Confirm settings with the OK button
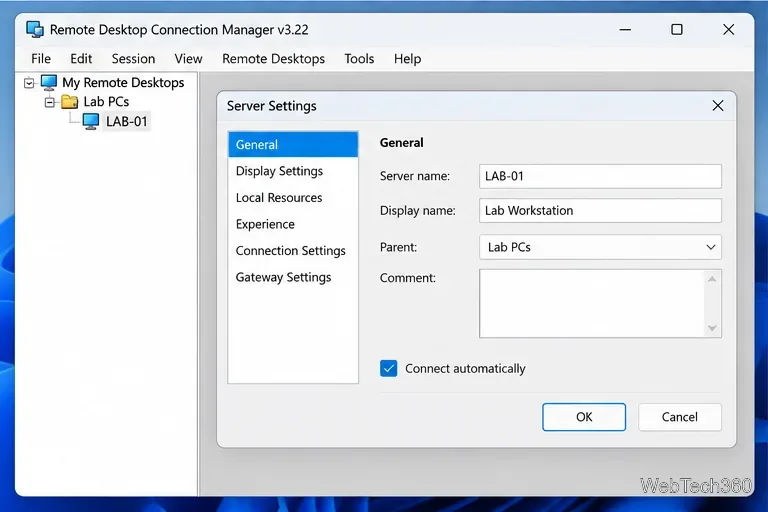 pos(584,417)
